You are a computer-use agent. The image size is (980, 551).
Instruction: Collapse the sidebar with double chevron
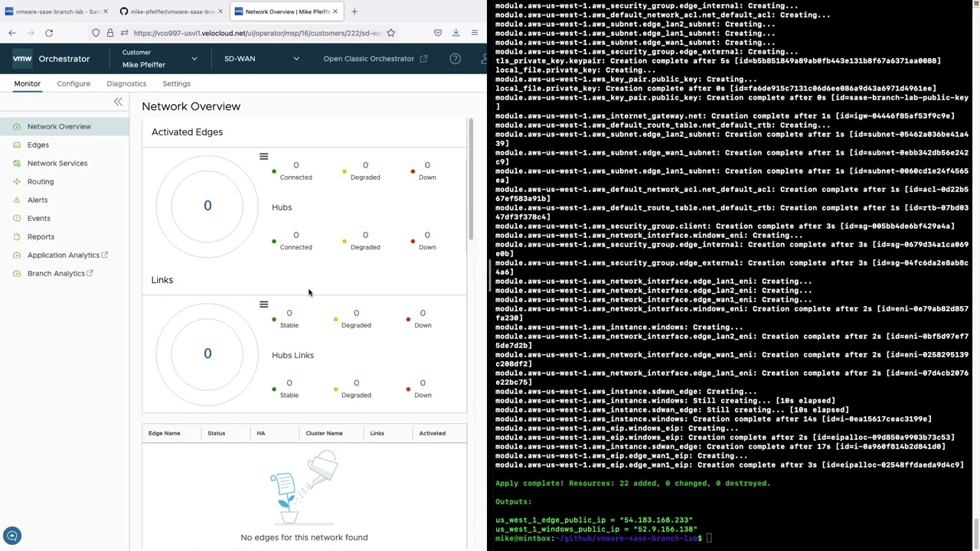(118, 102)
